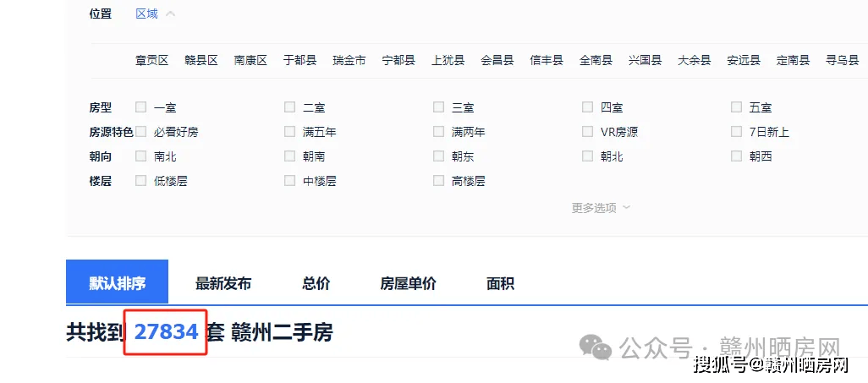Expand 更多选项 filter options
This screenshot has width=868, height=383.
click(x=601, y=208)
